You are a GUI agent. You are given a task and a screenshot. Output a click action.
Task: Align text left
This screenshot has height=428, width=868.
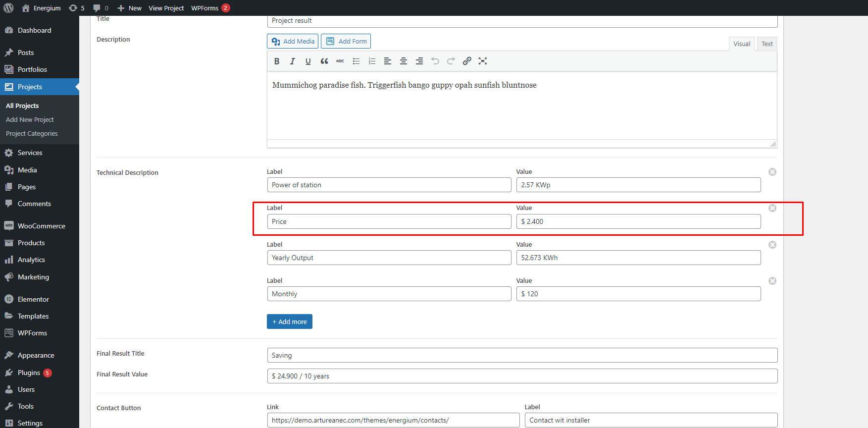[x=388, y=61]
